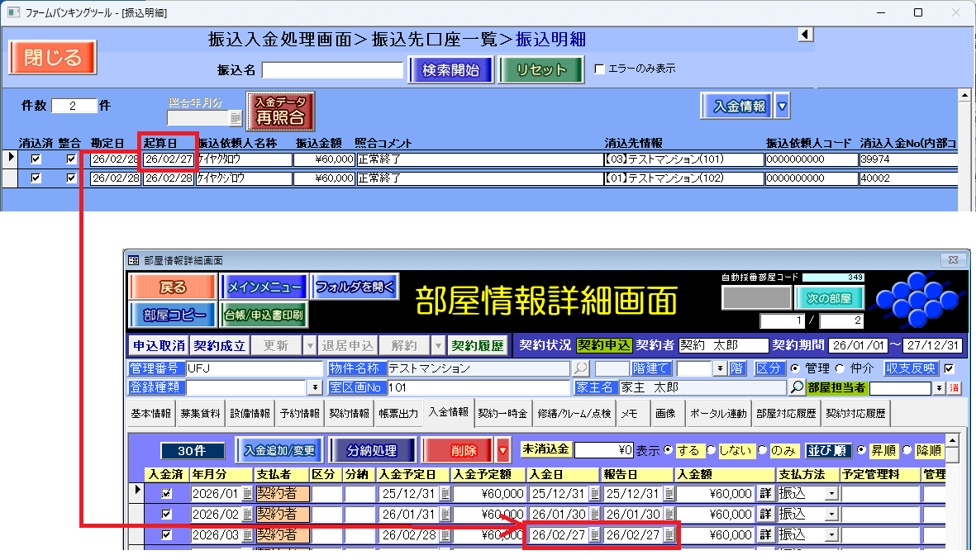Click the 再照合 payment data icon button
976x560 pixels.
coord(280,111)
